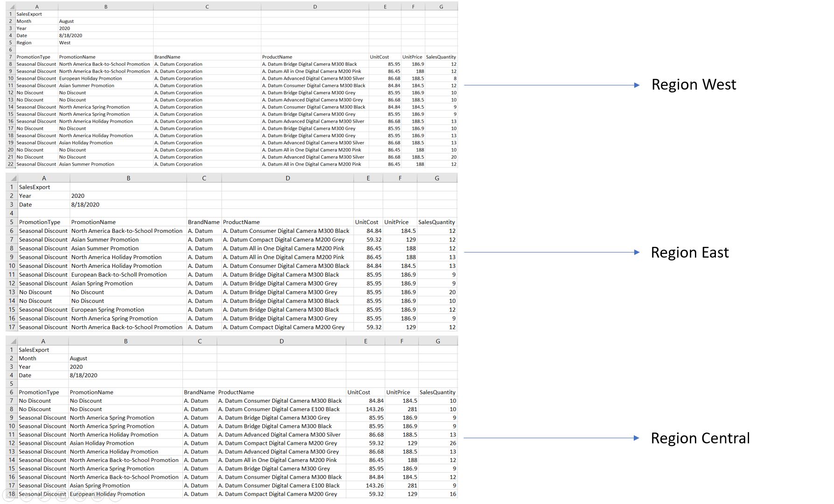Click 'SalesExport' in cell A1 of East sheet

(x=35, y=187)
